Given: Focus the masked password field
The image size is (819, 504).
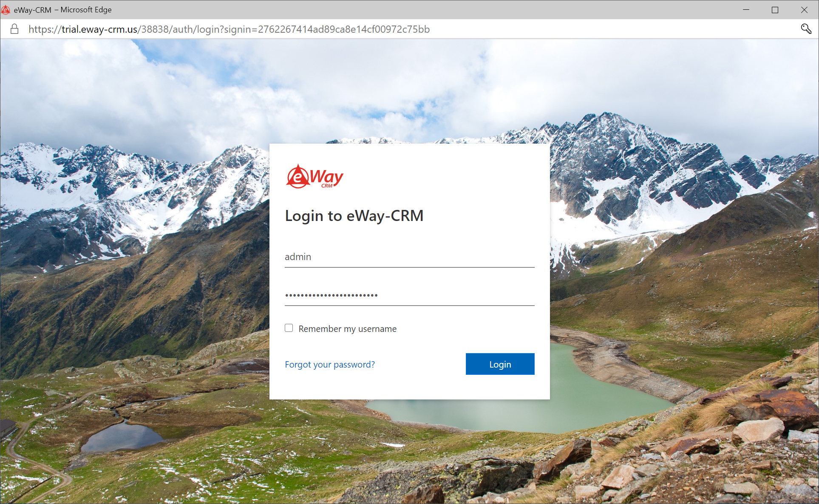Looking at the screenshot, I should tap(409, 295).
